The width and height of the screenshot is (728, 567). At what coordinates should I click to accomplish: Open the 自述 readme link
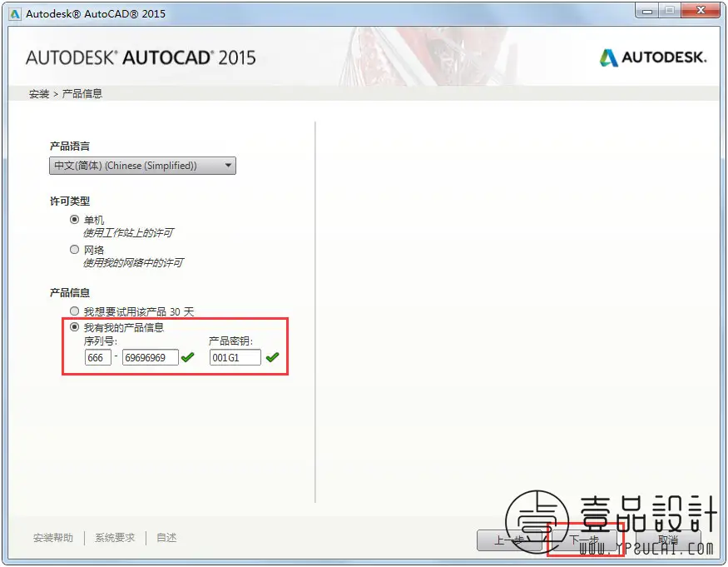[166, 538]
